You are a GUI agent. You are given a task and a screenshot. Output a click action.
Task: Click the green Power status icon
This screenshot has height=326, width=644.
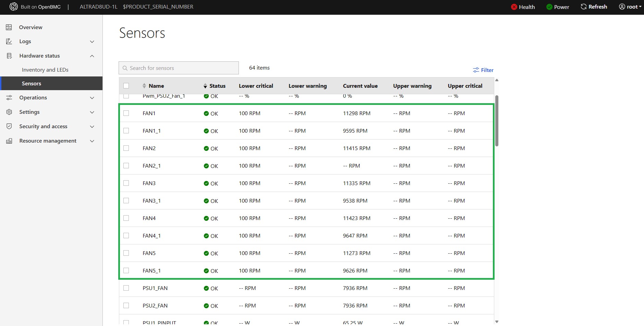pos(549,7)
